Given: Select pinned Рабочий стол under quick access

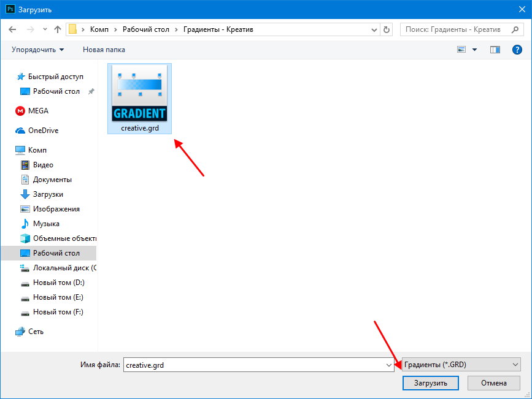Looking at the screenshot, I should [50, 91].
